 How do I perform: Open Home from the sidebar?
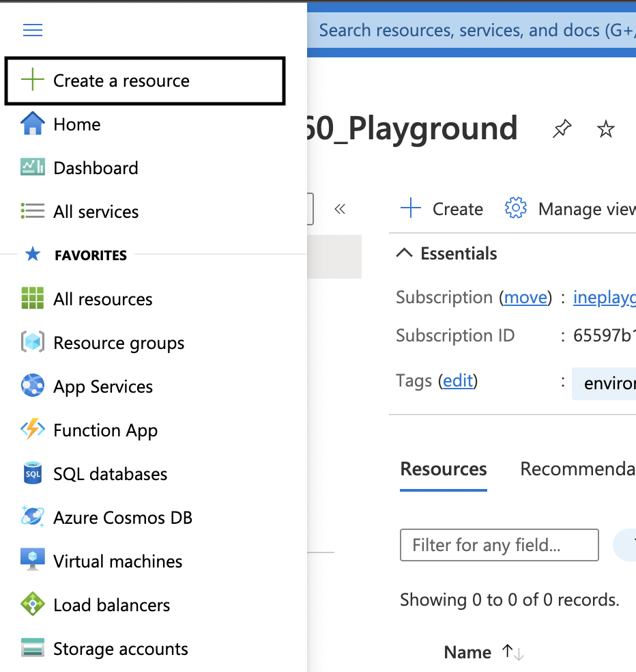point(76,124)
